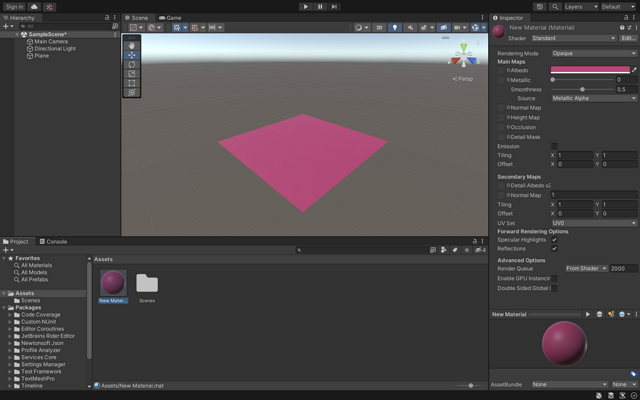640x400 pixels.
Task: Uncheck Reflections checkbox
Action: (554, 249)
